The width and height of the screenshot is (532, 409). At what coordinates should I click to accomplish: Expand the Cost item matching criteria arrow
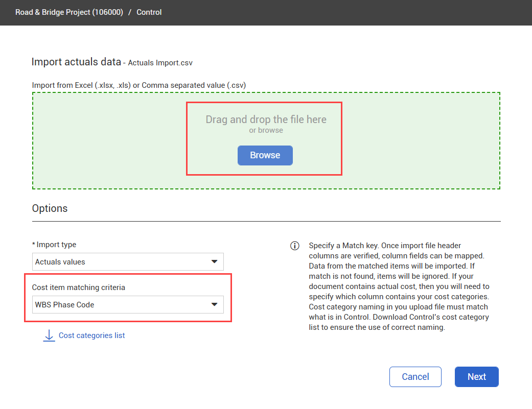click(x=214, y=305)
